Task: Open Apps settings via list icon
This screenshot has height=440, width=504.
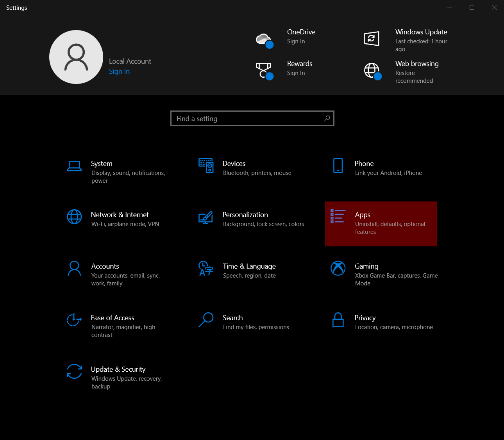Action: 338,217
